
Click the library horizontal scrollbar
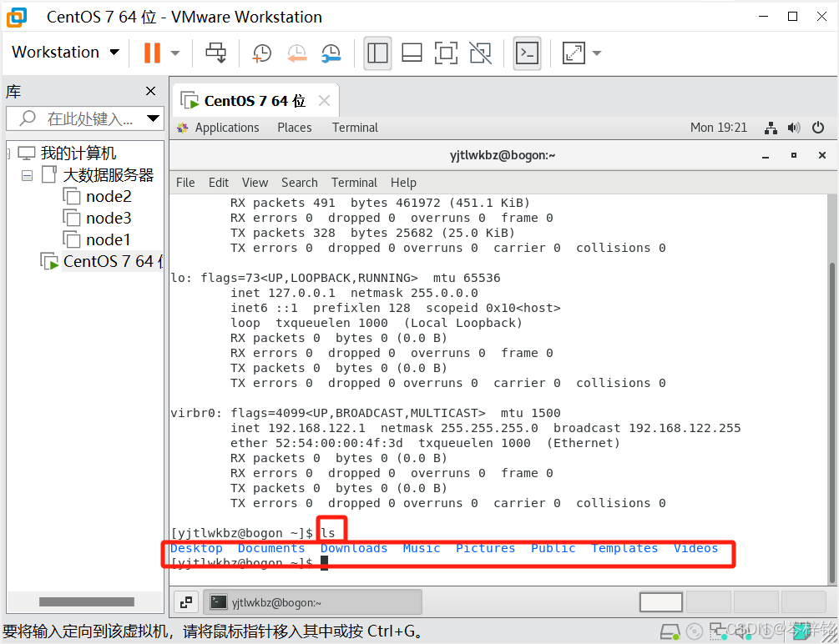pyautogui.click(x=87, y=601)
